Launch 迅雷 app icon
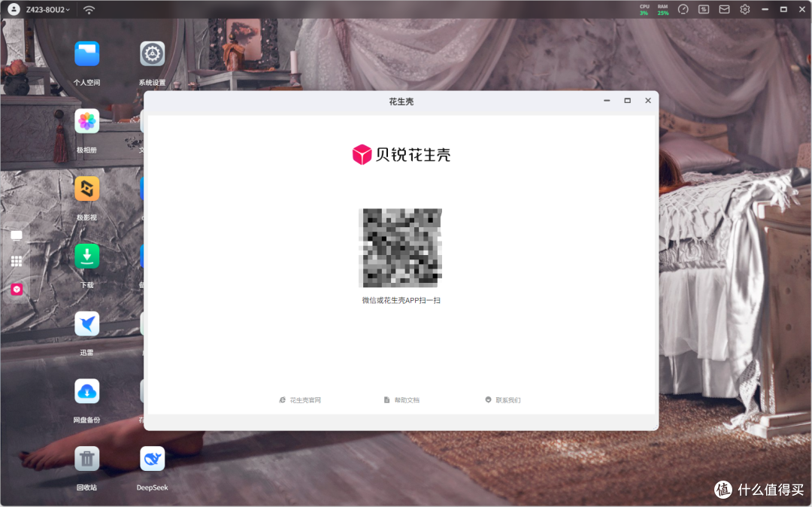This screenshot has height=507, width=812. pyautogui.click(x=86, y=324)
